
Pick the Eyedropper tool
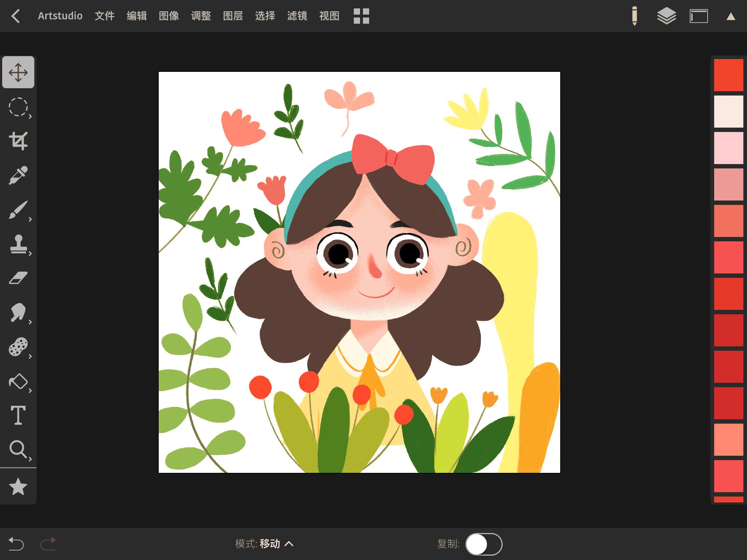(x=18, y=175)
